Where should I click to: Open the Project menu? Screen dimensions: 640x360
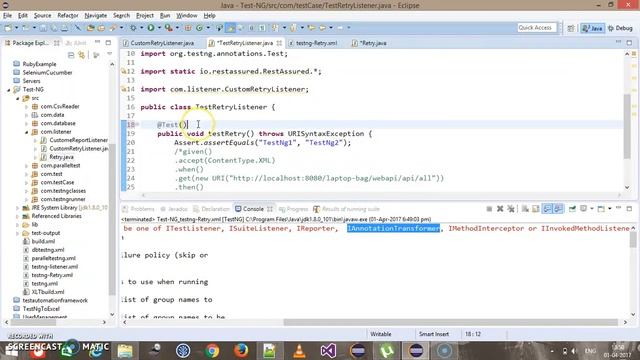144,16
